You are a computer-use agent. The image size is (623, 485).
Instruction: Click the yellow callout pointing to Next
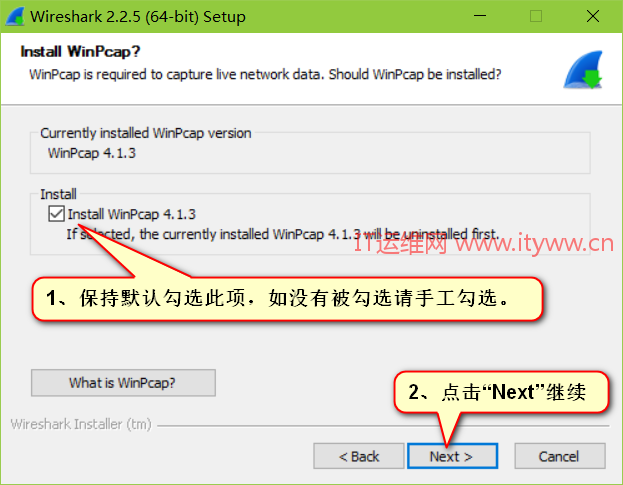point(501,392)
